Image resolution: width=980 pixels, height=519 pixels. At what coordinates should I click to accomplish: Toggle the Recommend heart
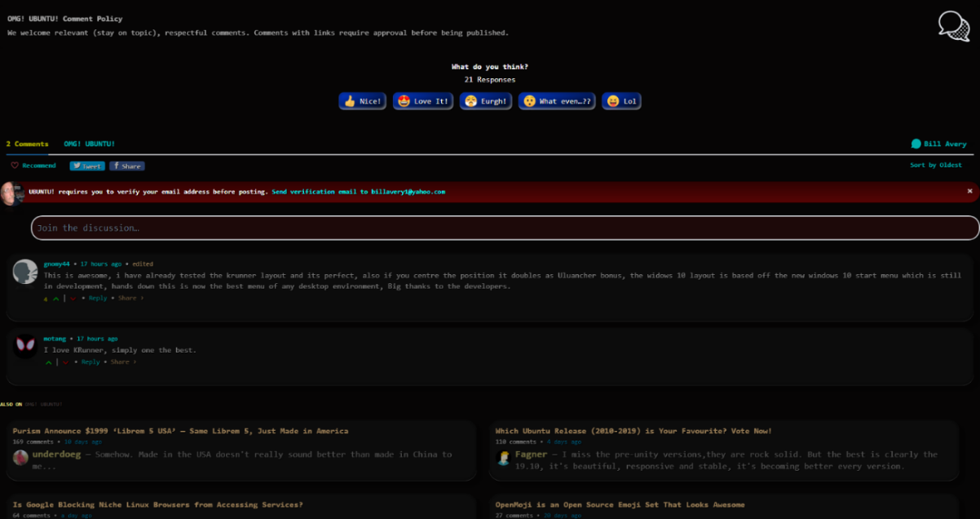coord(14,166)
